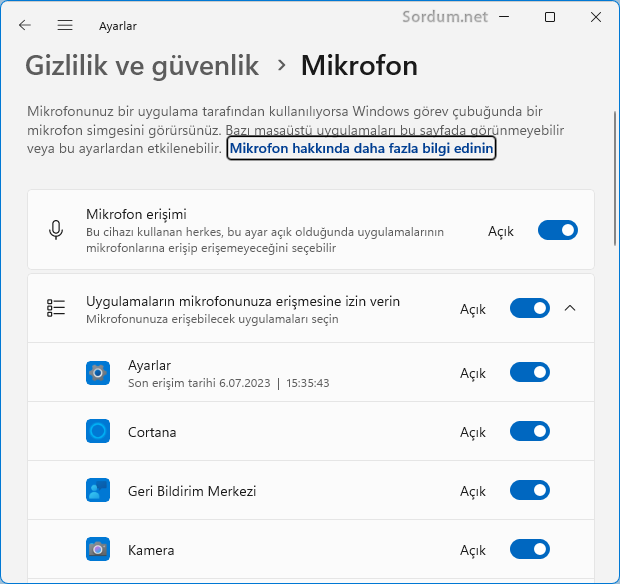Screen dimensions: 620x584
Task: Turn off the Mikrofon erişimi toggle
Action: pyautogui.click(x=558, y=230)
